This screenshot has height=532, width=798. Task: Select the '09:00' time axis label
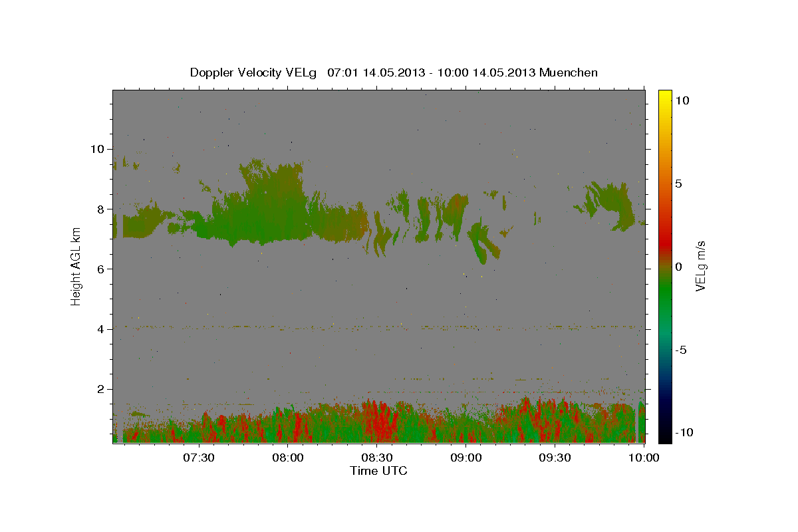tap(466, 458)
